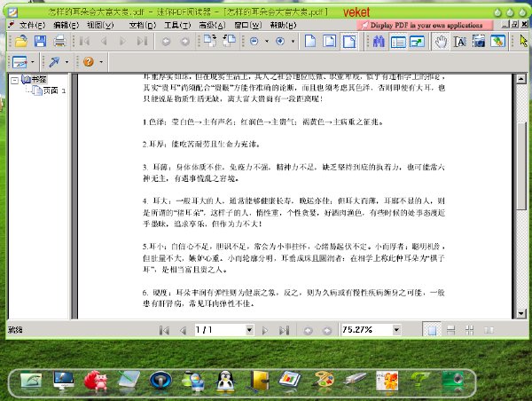Click the export page image toolbar icon

[x=417, y=42]
